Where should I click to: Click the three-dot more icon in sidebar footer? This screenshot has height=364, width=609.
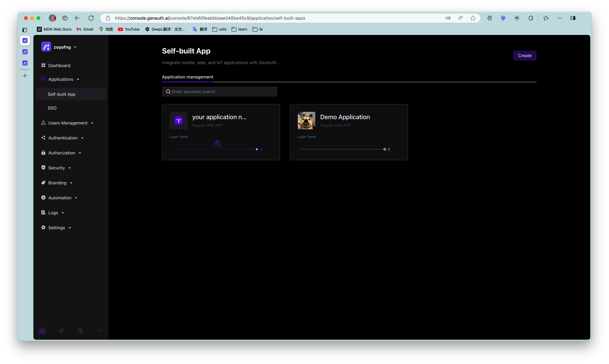99,331
